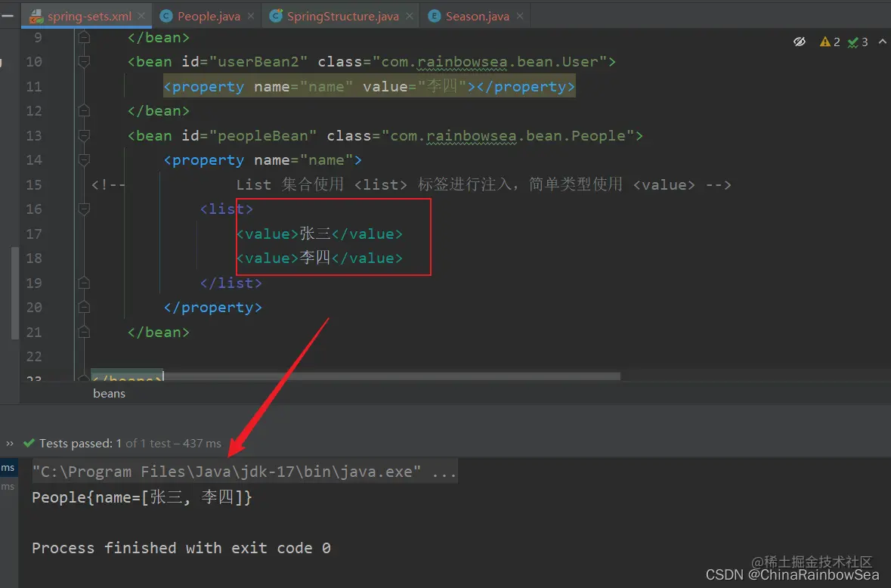Click the closing list tag on line 19
Screen dimensions: 891x588
tap(230, 283)
